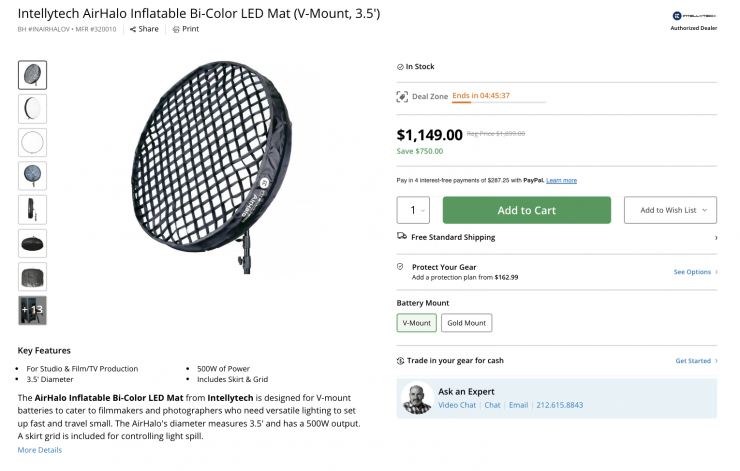Image resolution: width=740 pixels, height=471 pixels.
Task: Select the Gold Mount battery option
Action: click(x=466, y=323)
